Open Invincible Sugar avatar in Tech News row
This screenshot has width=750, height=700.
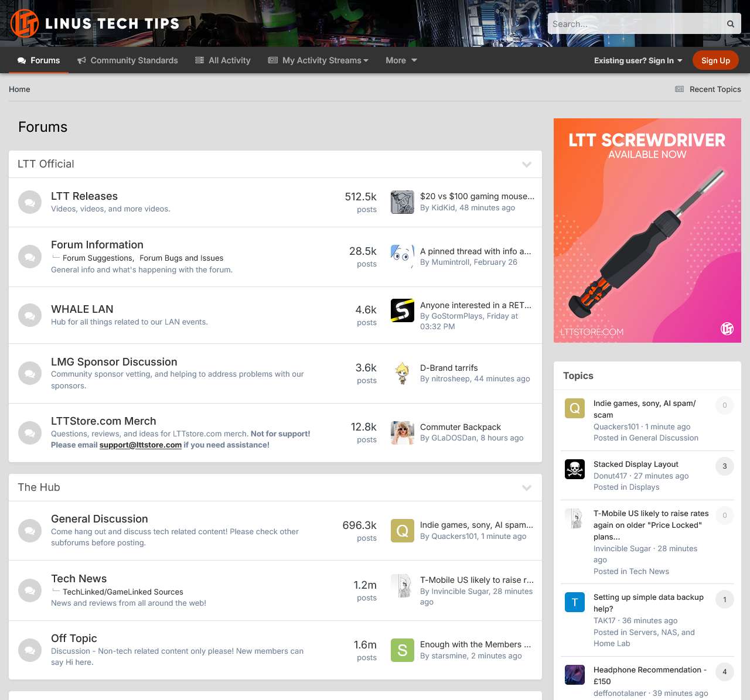click(403, 586)
